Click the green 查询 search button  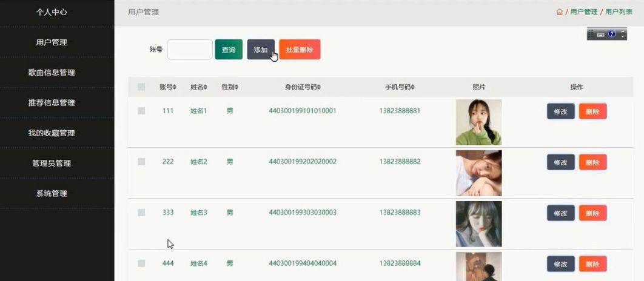pyautogui.click(x=229, y=50)
